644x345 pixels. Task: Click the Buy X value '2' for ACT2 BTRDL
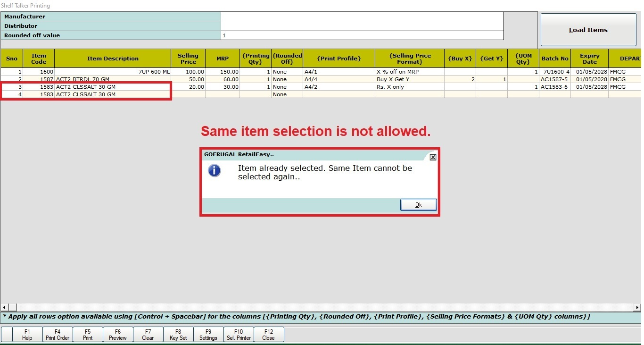pos(460,79)
